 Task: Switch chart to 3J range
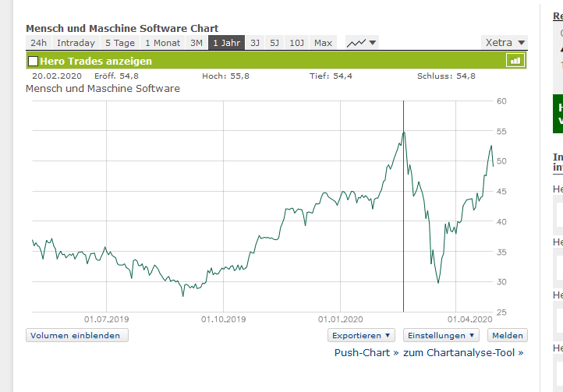[x=255, y=43]
